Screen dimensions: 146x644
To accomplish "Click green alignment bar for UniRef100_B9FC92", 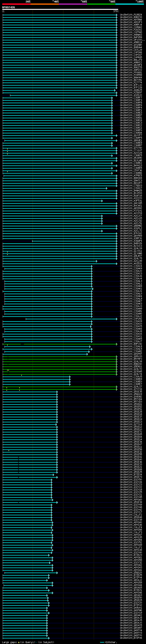I will click(60, 344).
